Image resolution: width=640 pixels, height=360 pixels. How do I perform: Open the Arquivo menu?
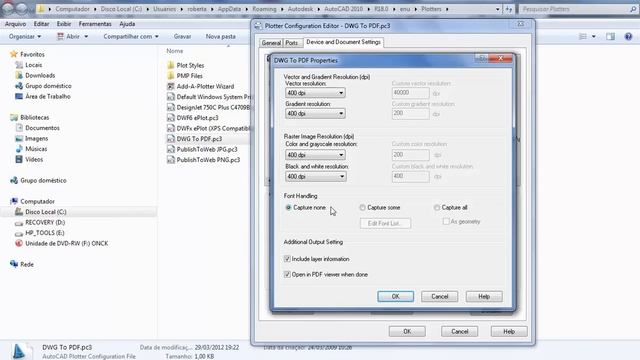[16, 24]
